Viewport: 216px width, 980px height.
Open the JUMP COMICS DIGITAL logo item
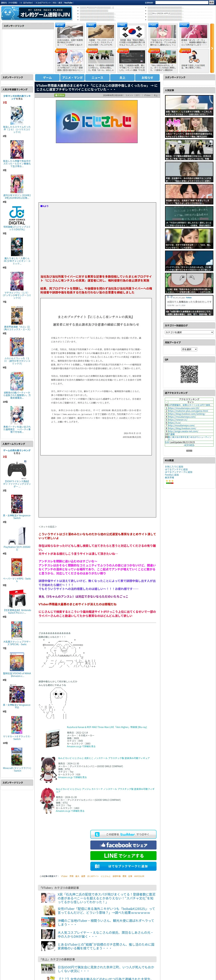click(x=17, y=215)
